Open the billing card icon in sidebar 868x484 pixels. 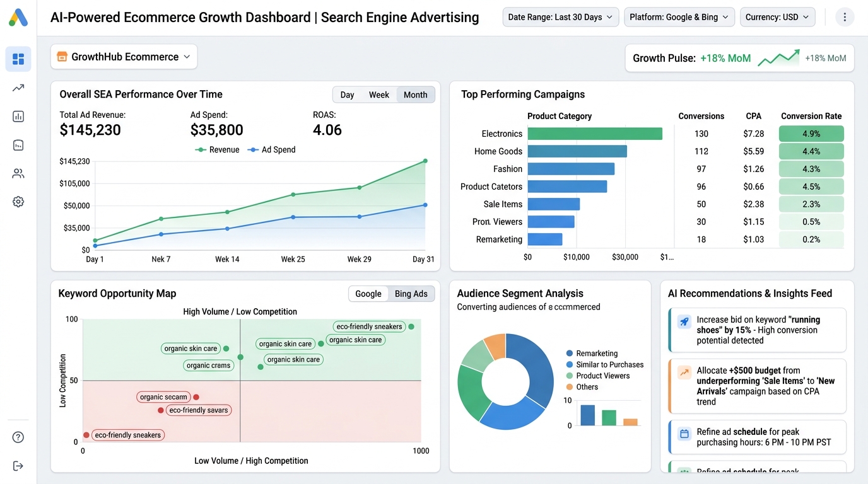pyautogui.click(x=18, y=145)
